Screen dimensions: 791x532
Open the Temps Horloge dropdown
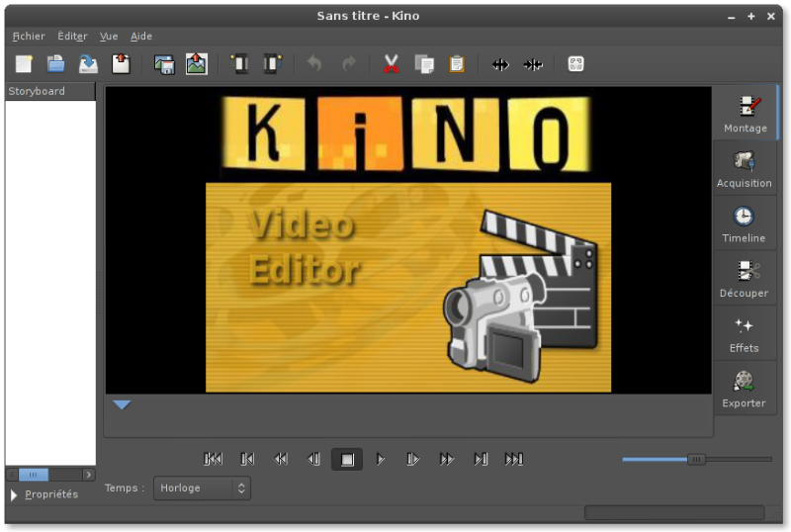coord(202,488)
